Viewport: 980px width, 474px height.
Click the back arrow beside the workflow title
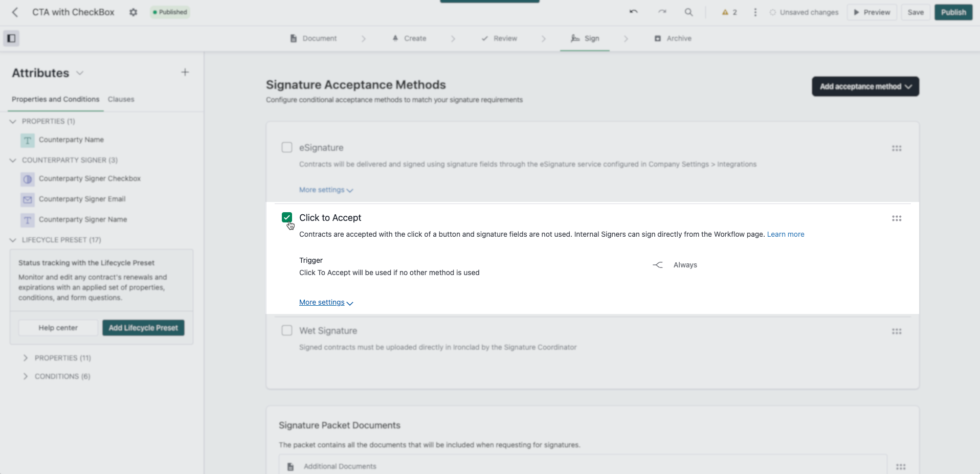15,12
